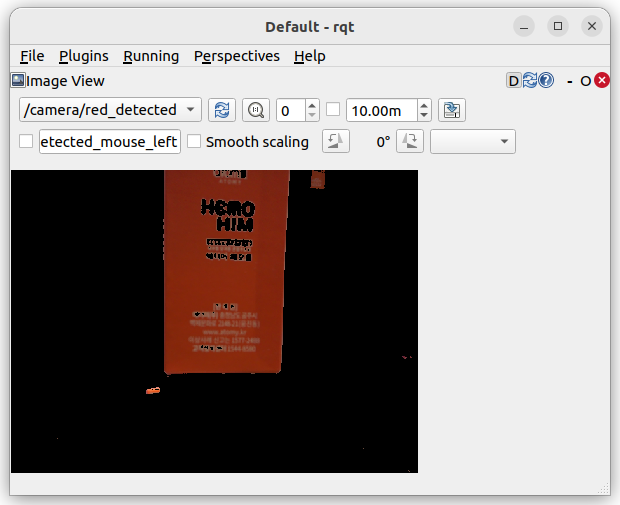This screenshot has width=620, height=505.
Task: Close the rqt window
Action: [x=592, y=26]
